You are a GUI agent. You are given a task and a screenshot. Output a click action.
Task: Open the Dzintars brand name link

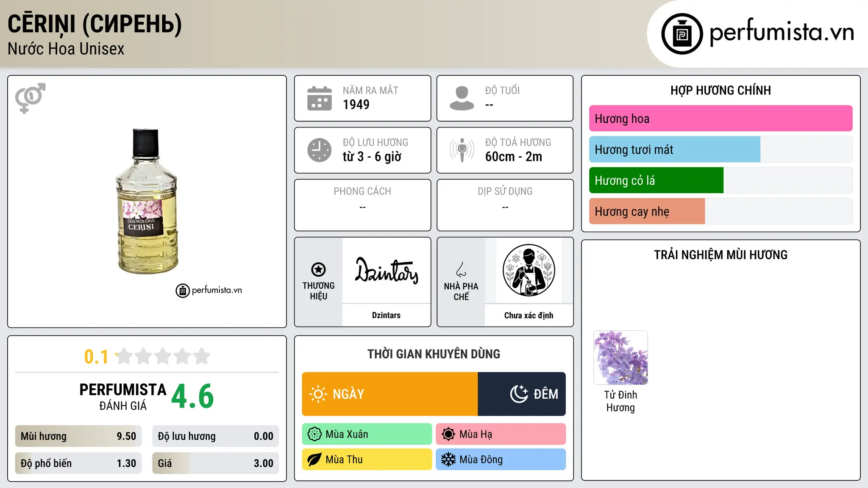[386, 315]
